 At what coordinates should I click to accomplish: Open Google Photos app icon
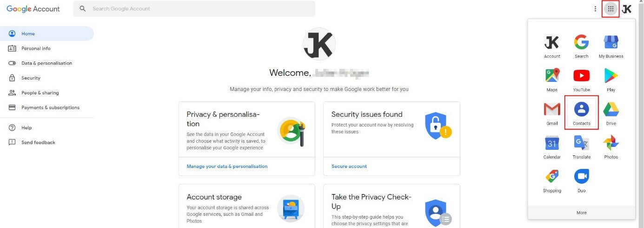[x=611, y=145]
